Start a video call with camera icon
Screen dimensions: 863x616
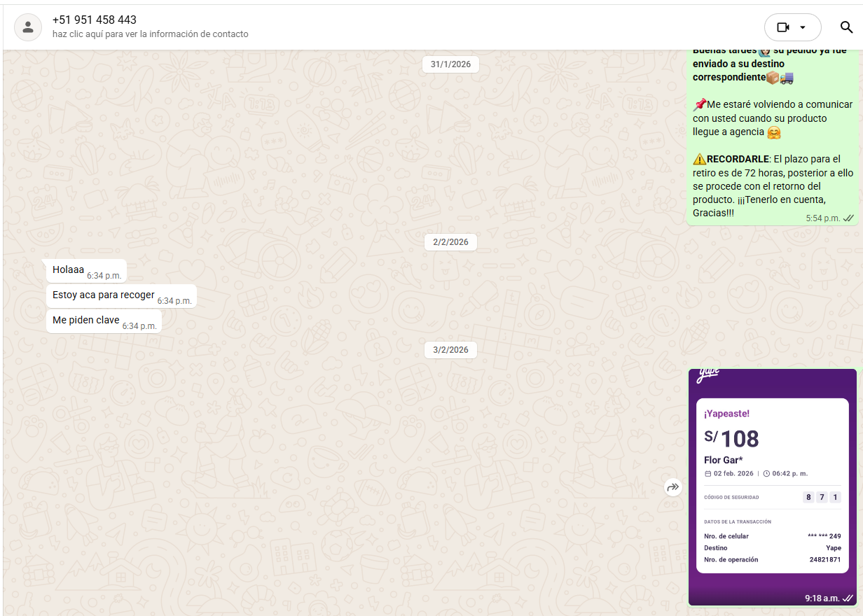coord(783,27)
